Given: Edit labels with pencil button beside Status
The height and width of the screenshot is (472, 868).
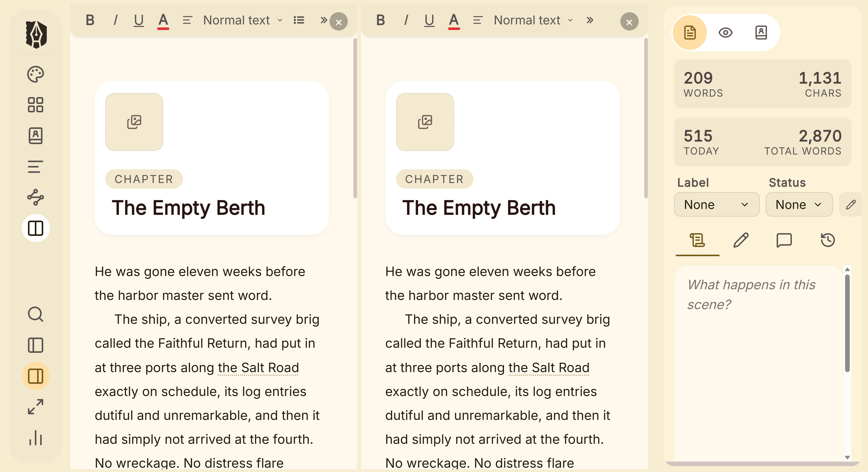Looking at the screenshot, I should coord(850,204).
